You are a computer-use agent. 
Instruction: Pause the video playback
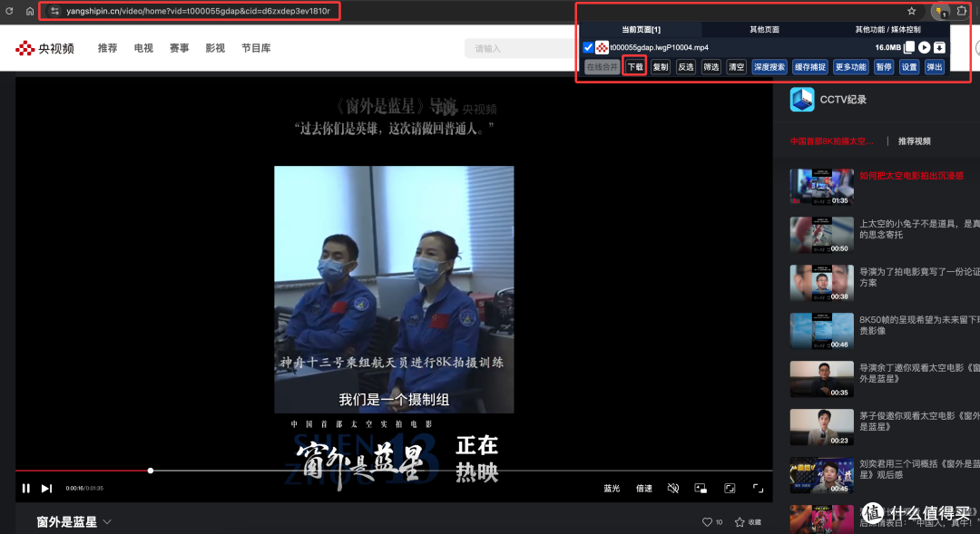25,489
